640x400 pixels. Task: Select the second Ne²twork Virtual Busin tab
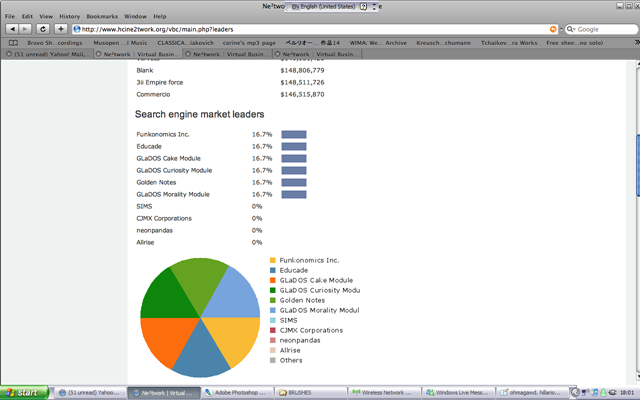pyautogui.click(x=228, y=54)
